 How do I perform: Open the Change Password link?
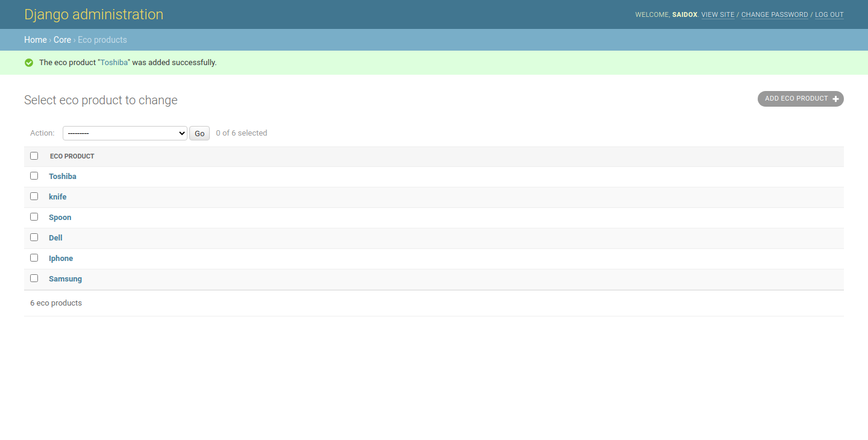coord(775,14)
